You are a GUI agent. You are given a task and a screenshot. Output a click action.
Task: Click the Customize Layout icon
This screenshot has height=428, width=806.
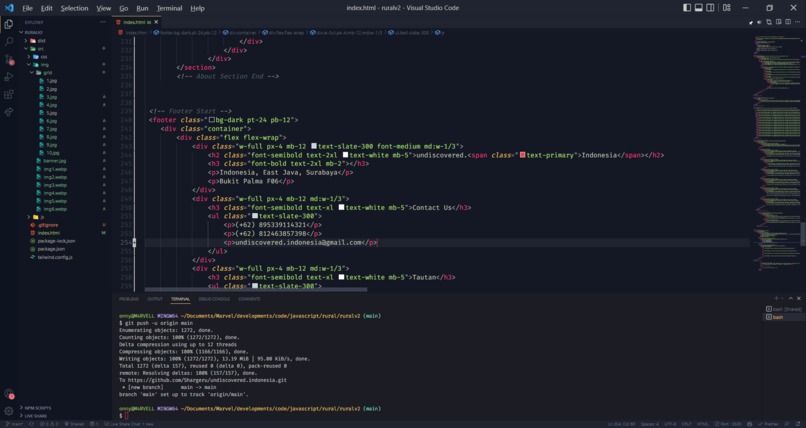[x=726, y=8]
